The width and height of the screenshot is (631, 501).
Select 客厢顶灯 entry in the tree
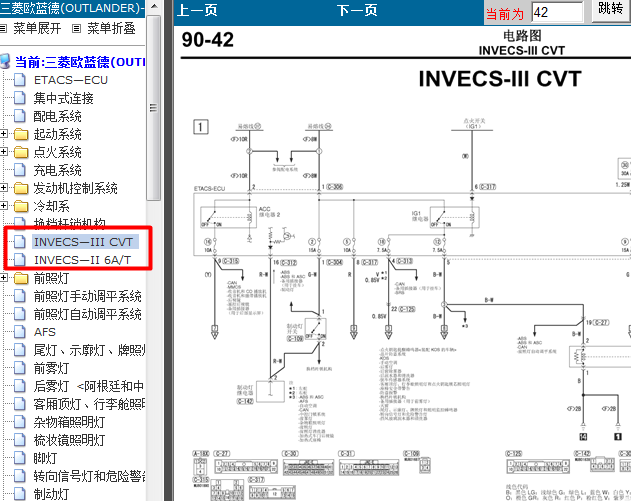point(89,404)
